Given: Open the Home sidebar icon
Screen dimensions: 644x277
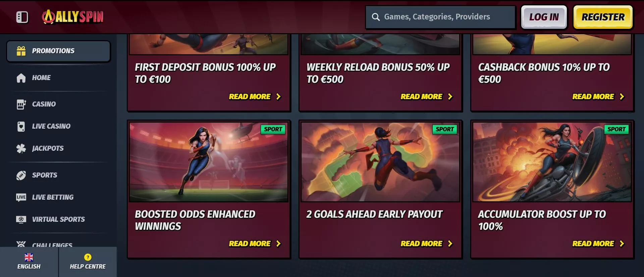Looking at the screenshot, I should [x=21, y=78].
